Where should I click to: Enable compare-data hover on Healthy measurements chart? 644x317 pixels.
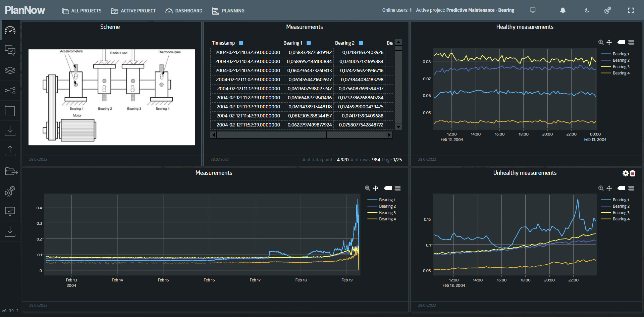[631, 42]
